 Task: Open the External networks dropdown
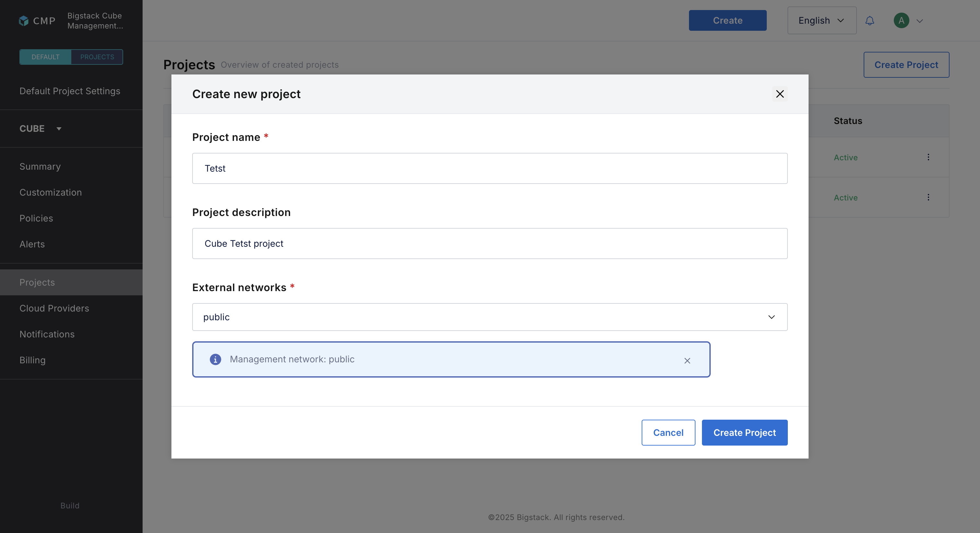pyautogui.click(x=490, y=317)
